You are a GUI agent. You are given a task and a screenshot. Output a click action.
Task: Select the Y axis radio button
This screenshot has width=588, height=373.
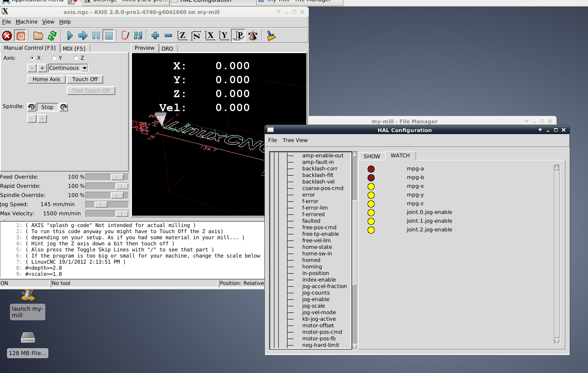[54, 58]
